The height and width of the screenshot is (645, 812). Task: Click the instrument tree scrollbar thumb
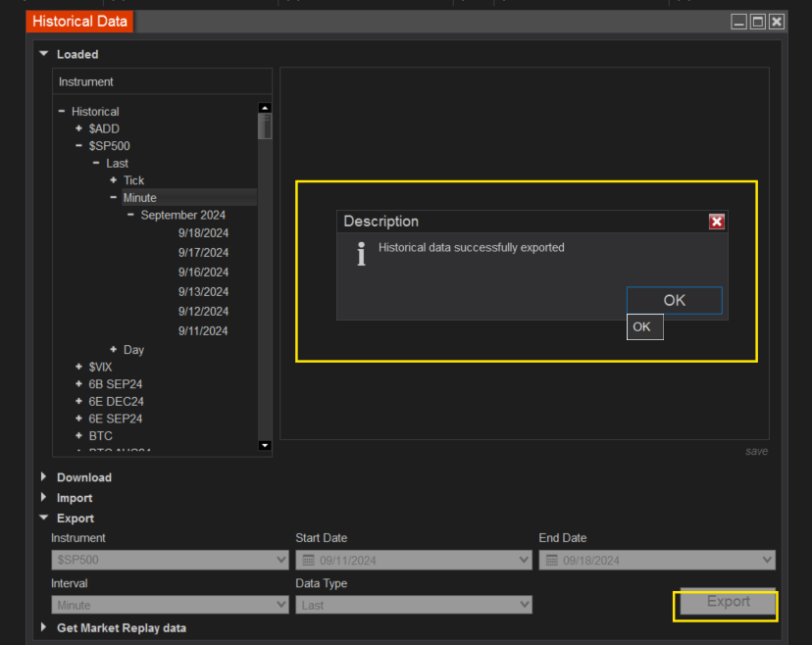pos(265,125)
